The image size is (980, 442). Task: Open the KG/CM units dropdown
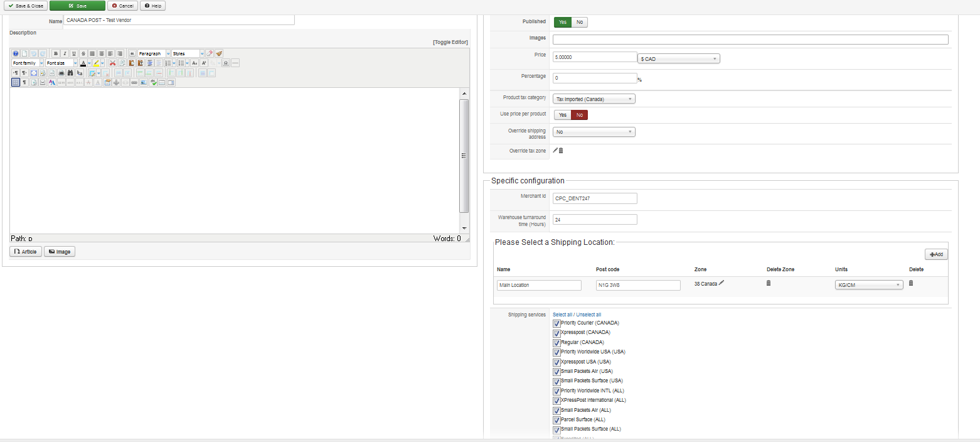coord(869,285)
